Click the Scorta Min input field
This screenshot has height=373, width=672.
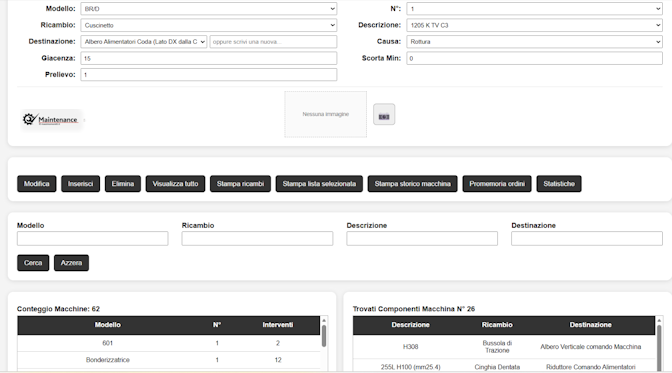pos(534,58)
